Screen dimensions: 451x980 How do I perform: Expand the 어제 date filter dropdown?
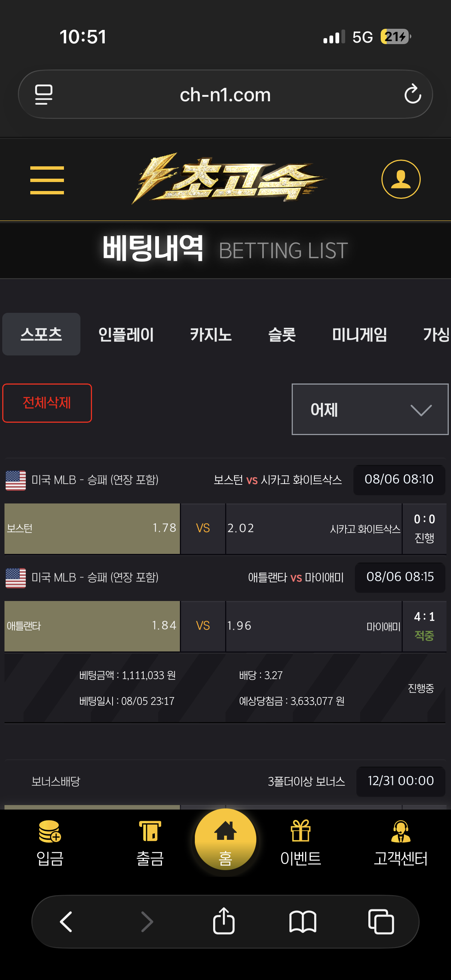(370, 409)
